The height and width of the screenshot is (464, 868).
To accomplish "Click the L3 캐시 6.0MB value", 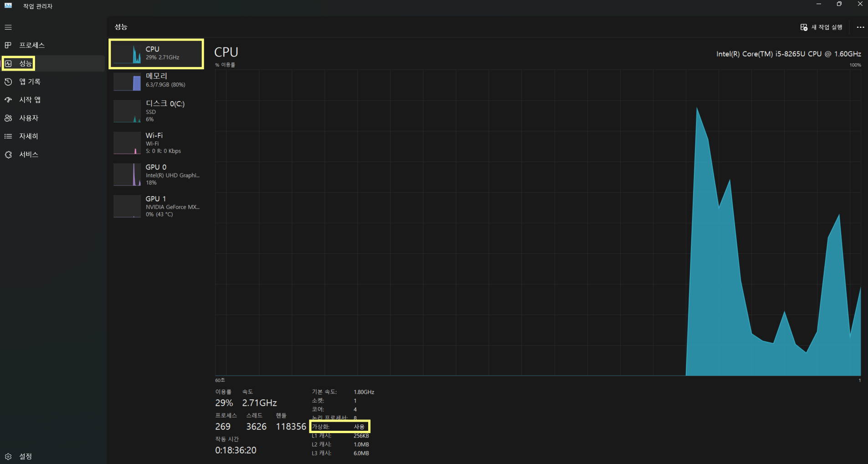I will click(x=361, y=454).
